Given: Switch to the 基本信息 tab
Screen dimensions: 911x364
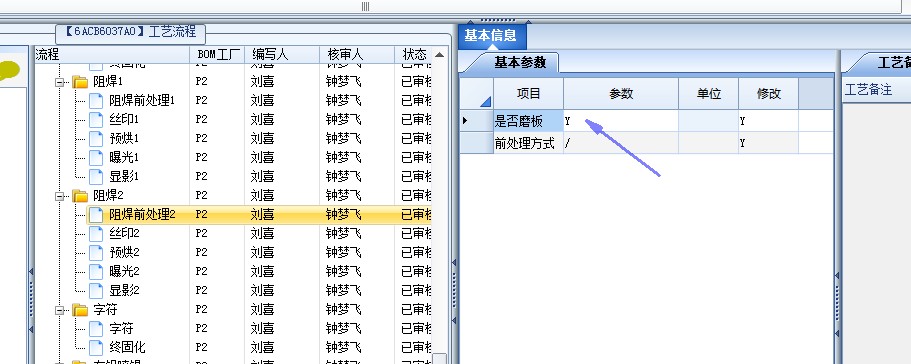Looking at the screenshot, I should [491, 36].
